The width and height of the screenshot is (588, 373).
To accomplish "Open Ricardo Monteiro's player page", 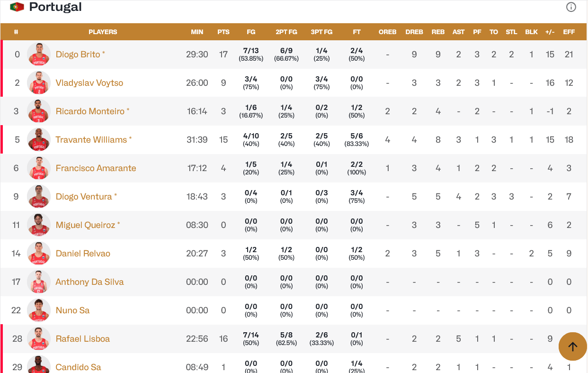I will pyautogui.click(x=90, y=111).
